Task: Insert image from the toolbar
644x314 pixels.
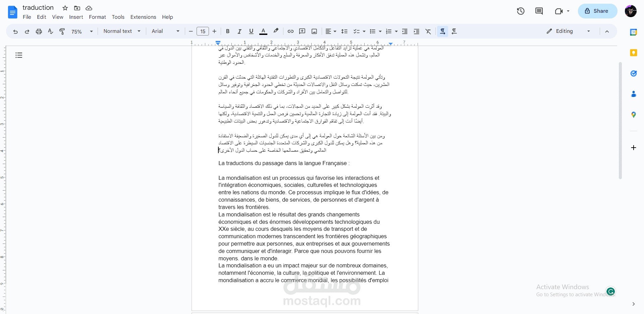Action: (x=314, y=31)
